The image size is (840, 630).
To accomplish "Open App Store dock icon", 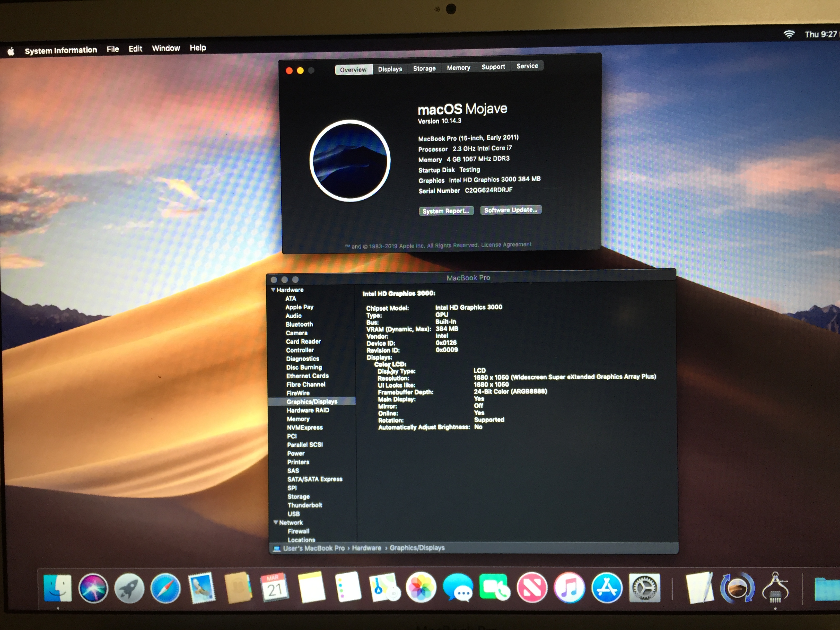I will tap(607, 588).
